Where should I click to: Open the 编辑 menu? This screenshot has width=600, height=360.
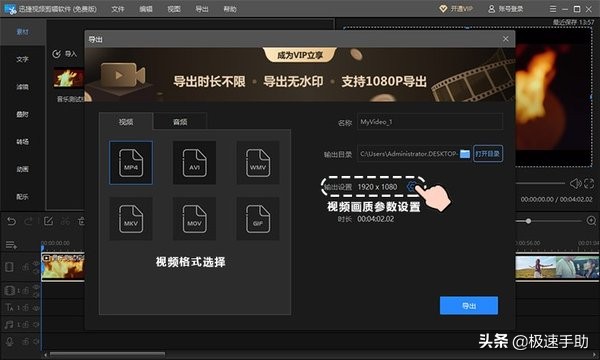[146, 9]
